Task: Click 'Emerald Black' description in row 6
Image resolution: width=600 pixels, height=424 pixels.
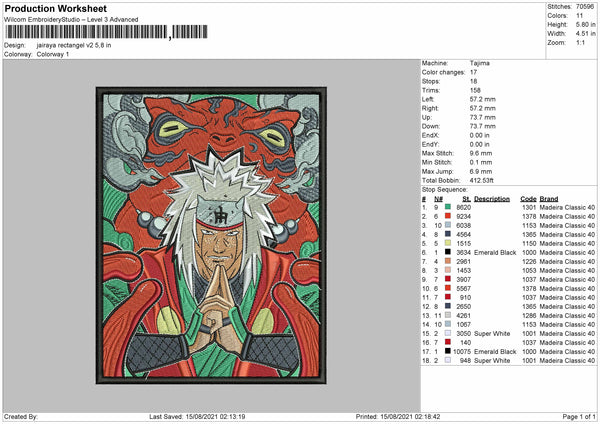Action: [x=495, y=253]
